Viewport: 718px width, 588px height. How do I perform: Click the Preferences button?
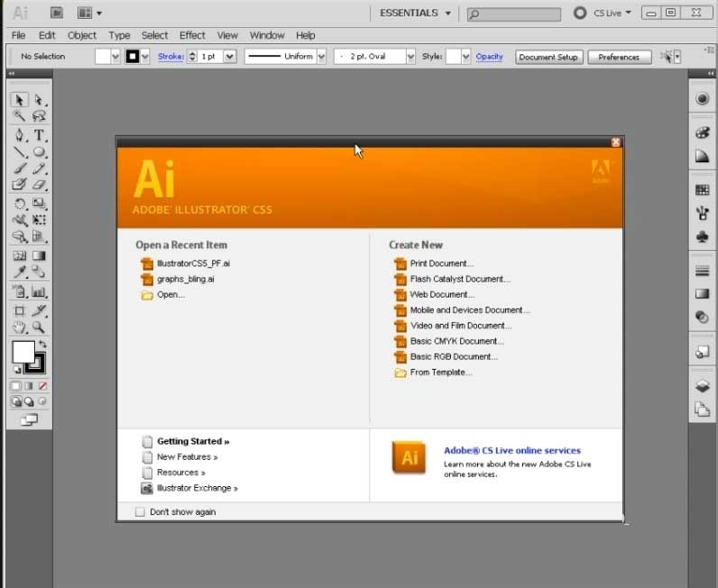click(619, 57)
